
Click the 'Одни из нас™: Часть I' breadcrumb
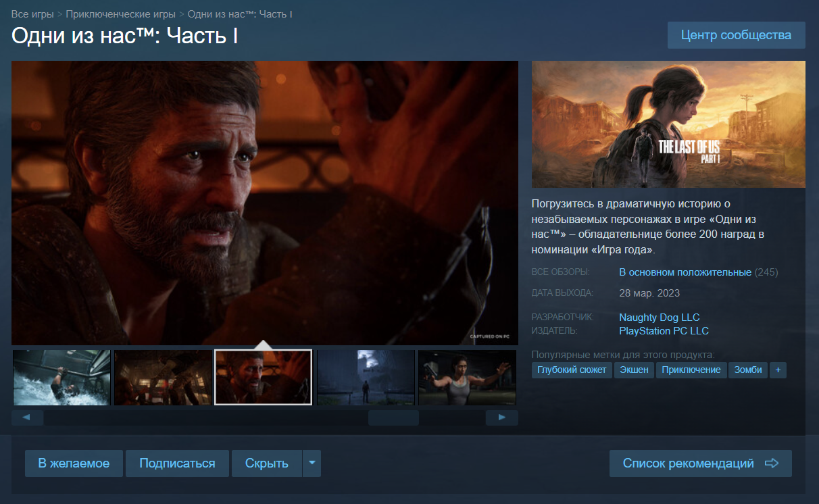(x=239, y=14)
